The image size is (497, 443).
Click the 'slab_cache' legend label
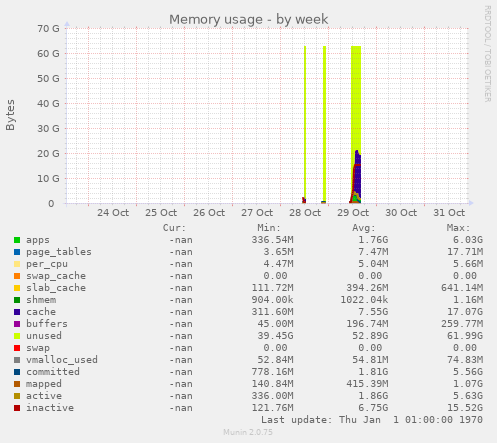56,288
